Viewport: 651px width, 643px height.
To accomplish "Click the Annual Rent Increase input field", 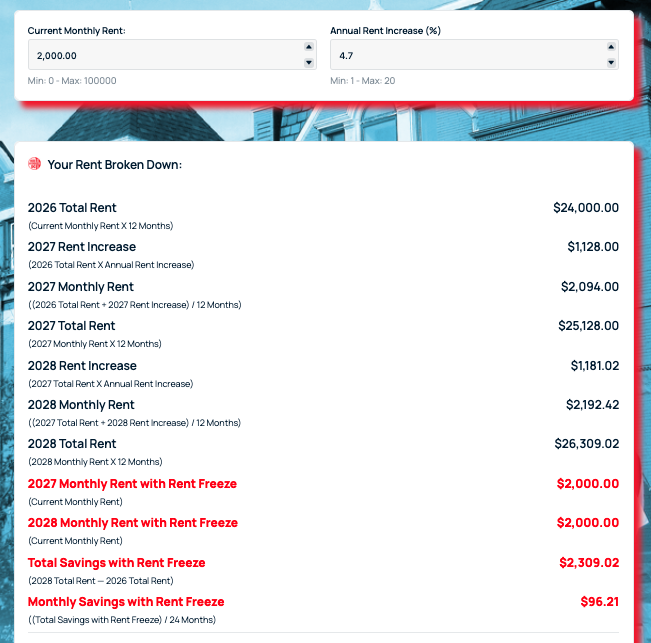I will coord(474,55).
